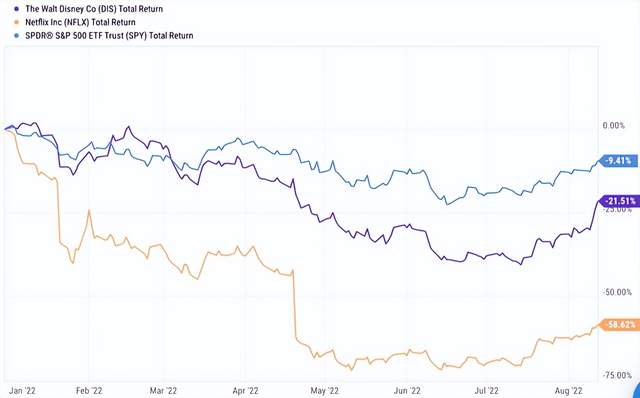The width and height of the screenshot is (640, 398).
Task: Click the Feb '22 axis label
Action: [x=89, y=391]
